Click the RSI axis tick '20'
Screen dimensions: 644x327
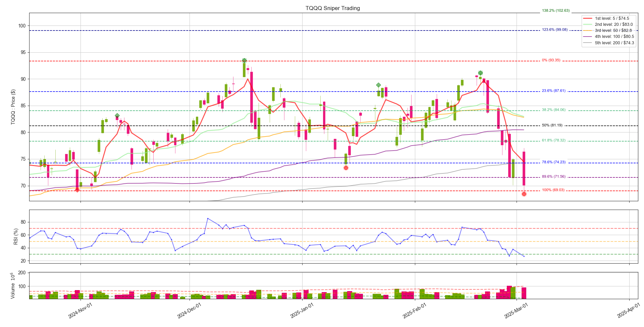click(x=23, y=261)
